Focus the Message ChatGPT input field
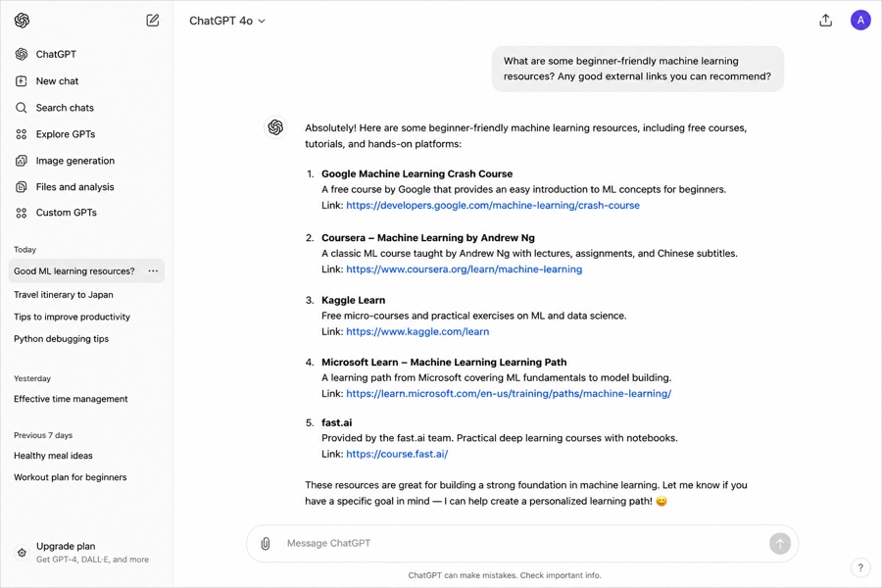The height and width of the screenshot is (588, 882). (523, 543)
